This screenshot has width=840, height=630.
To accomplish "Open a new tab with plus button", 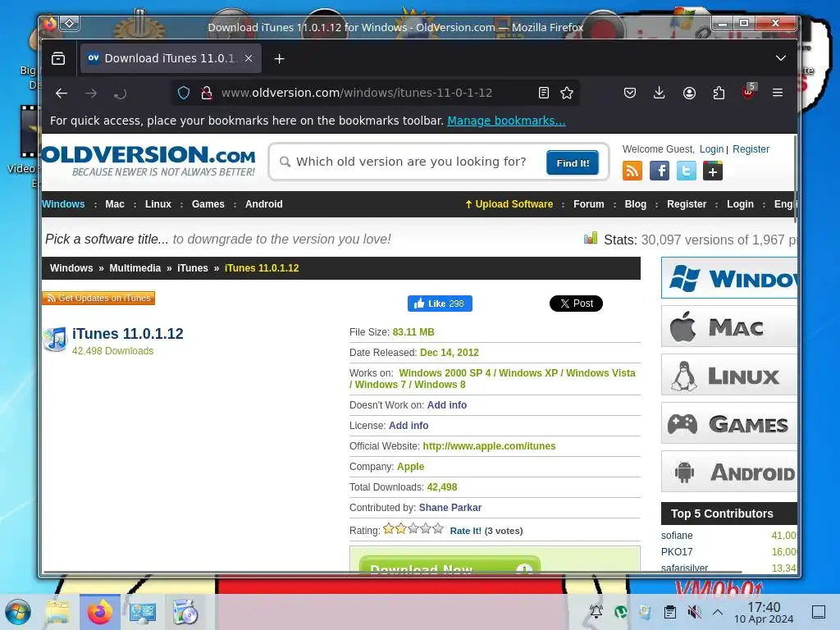I will (x=279, y=58).
